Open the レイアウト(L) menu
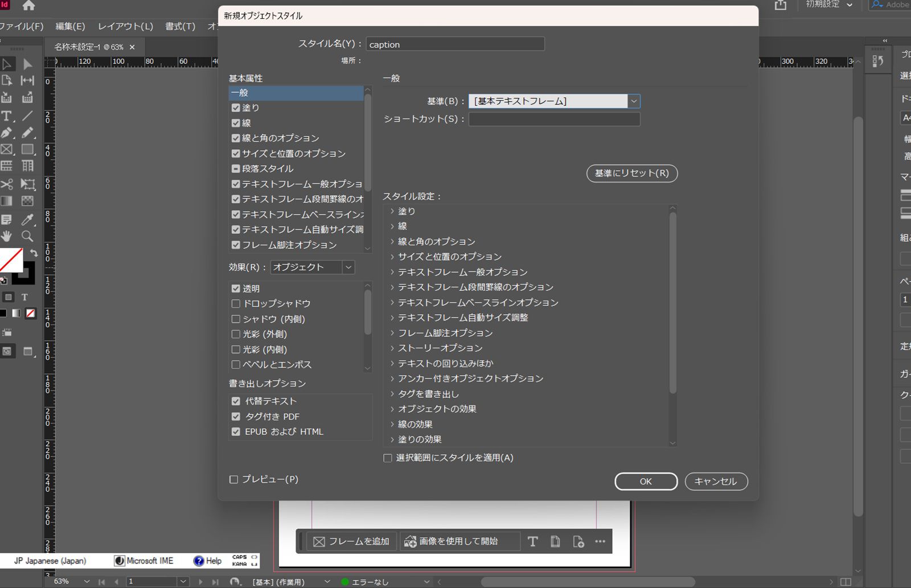 coord(125,26)
